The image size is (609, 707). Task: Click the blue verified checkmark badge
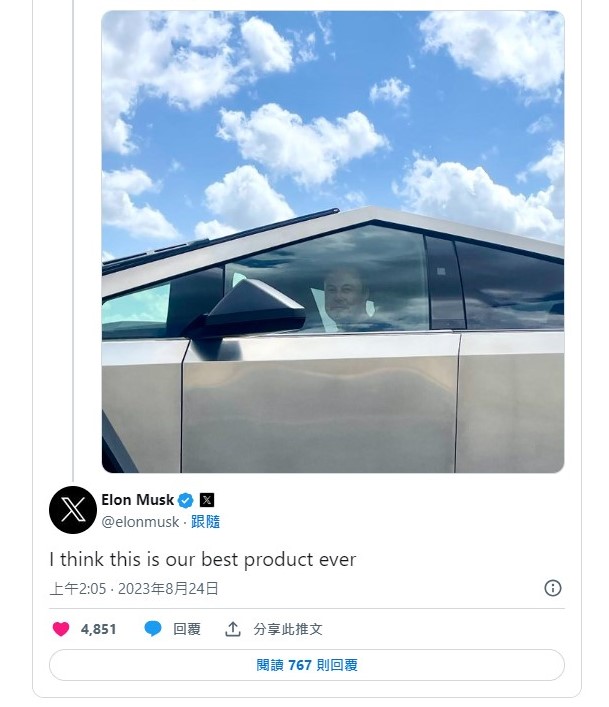(185, 500)
